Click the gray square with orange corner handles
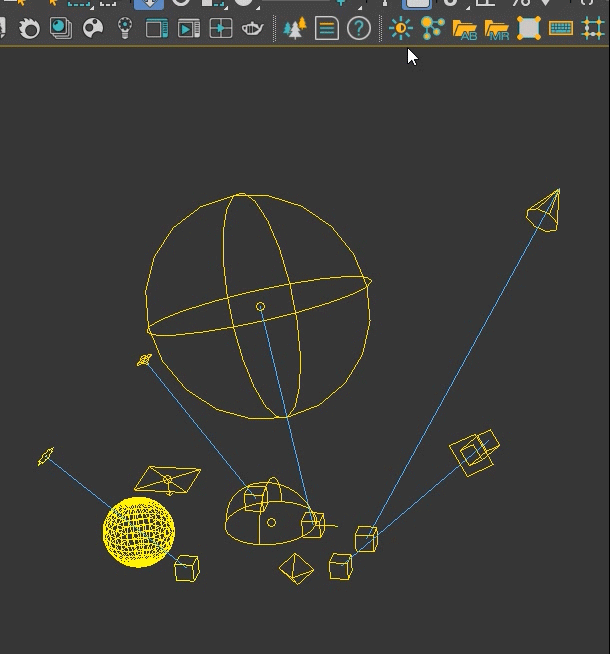Screen dimensions: 610x654 point(529,28)
